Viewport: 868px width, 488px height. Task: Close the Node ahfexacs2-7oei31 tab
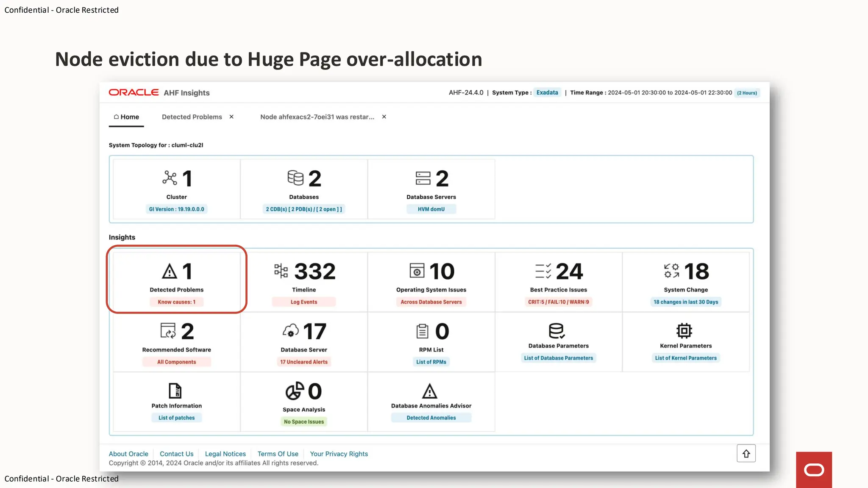384,116
